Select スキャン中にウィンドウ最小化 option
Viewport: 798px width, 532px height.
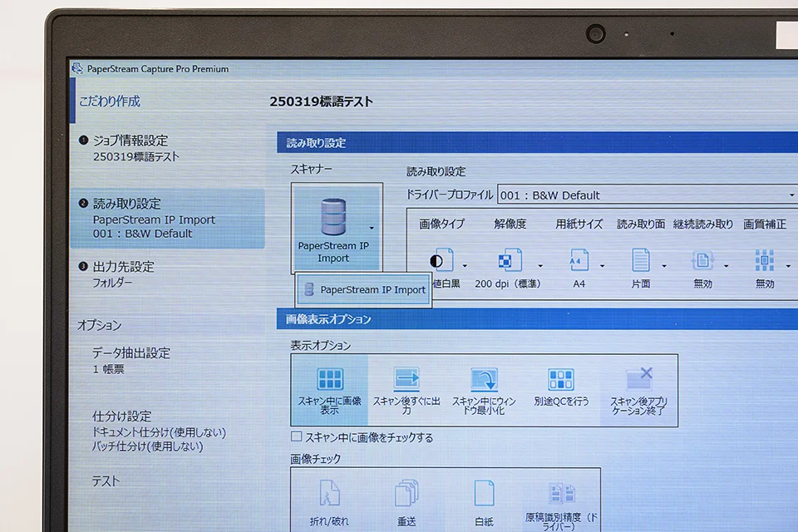pyautogui.click(x=484, y=391)
